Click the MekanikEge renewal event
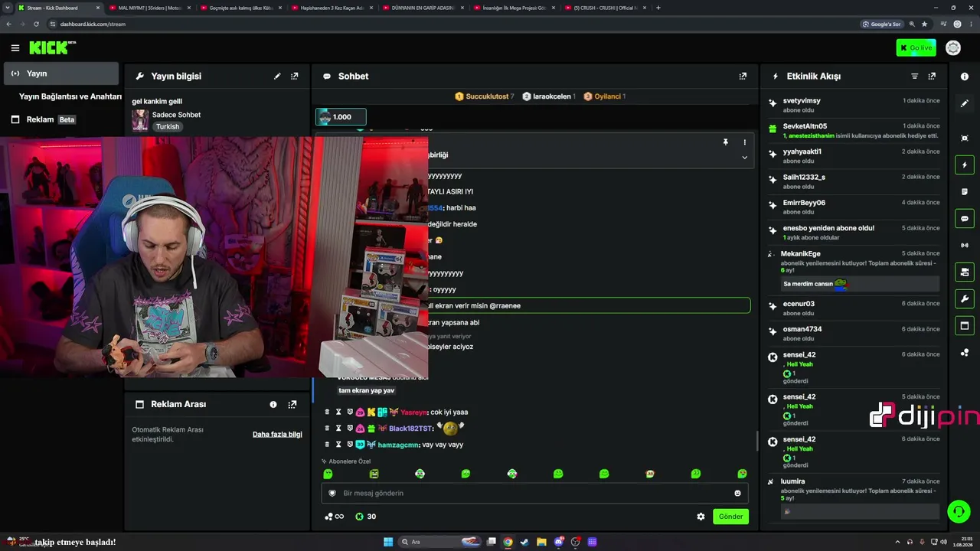 click(x=854, y=271)
